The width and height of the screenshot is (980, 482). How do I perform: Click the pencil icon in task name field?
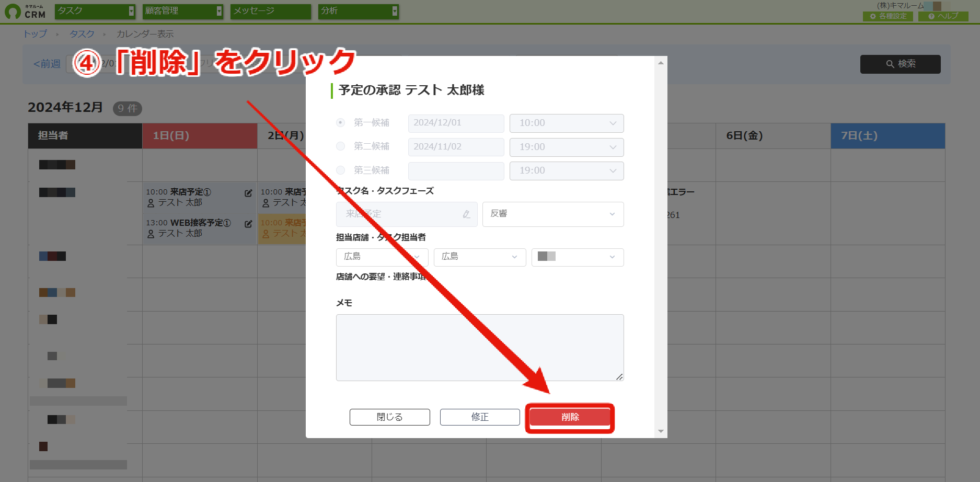pyautogui.click(x=466, y=214)
